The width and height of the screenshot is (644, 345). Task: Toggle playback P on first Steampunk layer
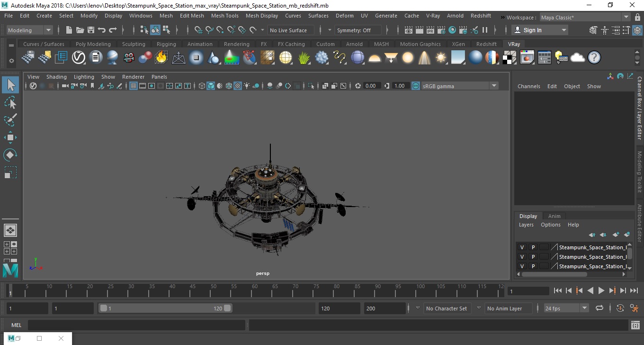point(533,247)
